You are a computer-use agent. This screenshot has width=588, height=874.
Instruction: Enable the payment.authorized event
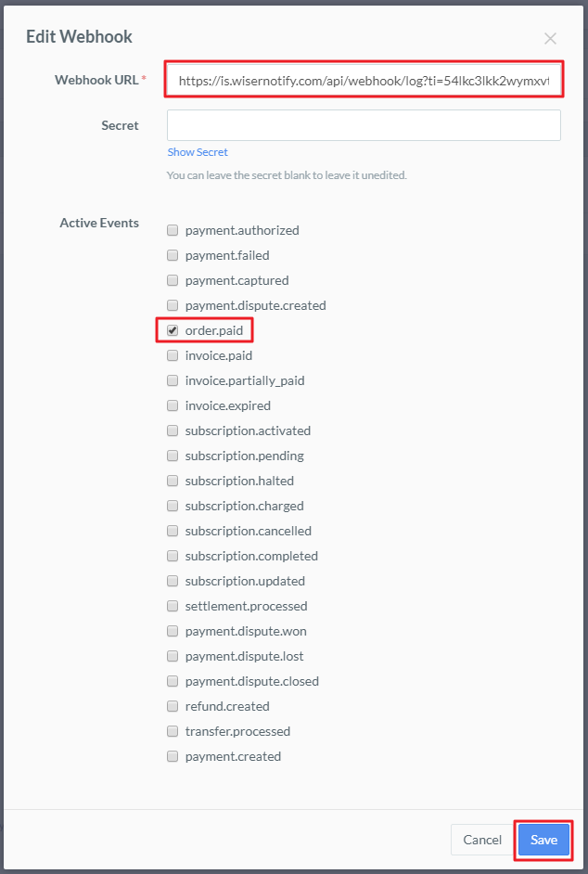pos(173,230)
